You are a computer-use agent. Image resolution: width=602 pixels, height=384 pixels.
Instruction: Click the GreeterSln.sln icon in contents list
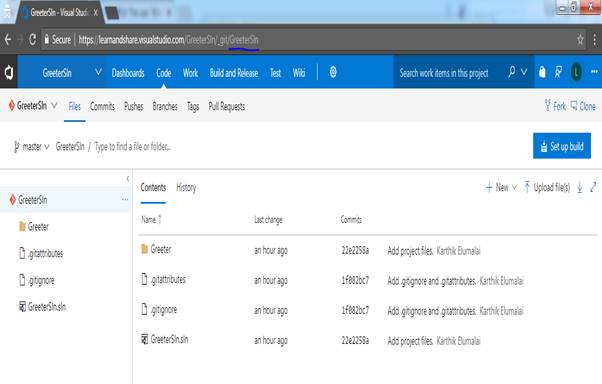145,339
